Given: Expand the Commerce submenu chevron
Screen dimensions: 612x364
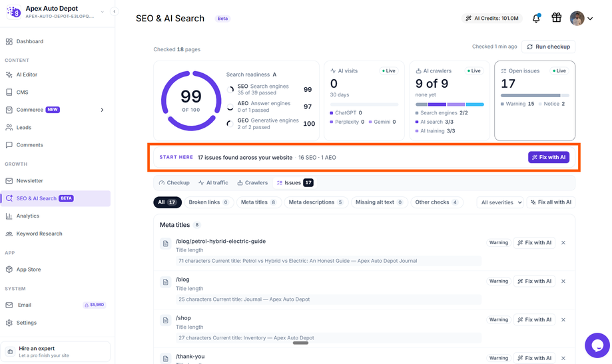Looking at the screenshot, I should tap(103, 110).
